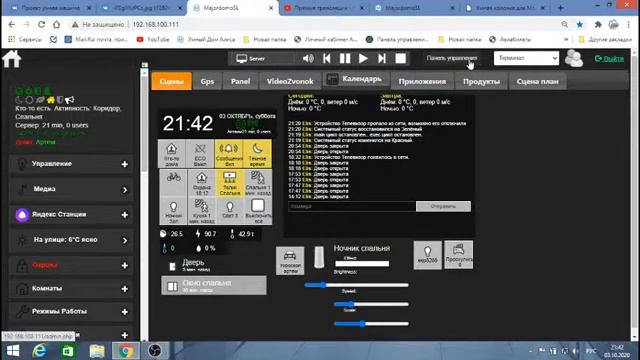Screen dimensions: 640x360
Task: Click the Спальня motion sensor tile
Action: coord(258,182)
